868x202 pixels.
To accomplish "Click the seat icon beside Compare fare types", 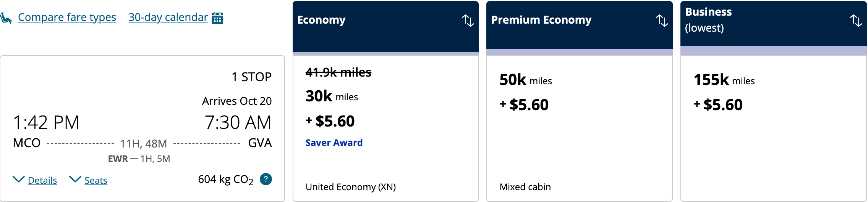I will coord(6,18).
